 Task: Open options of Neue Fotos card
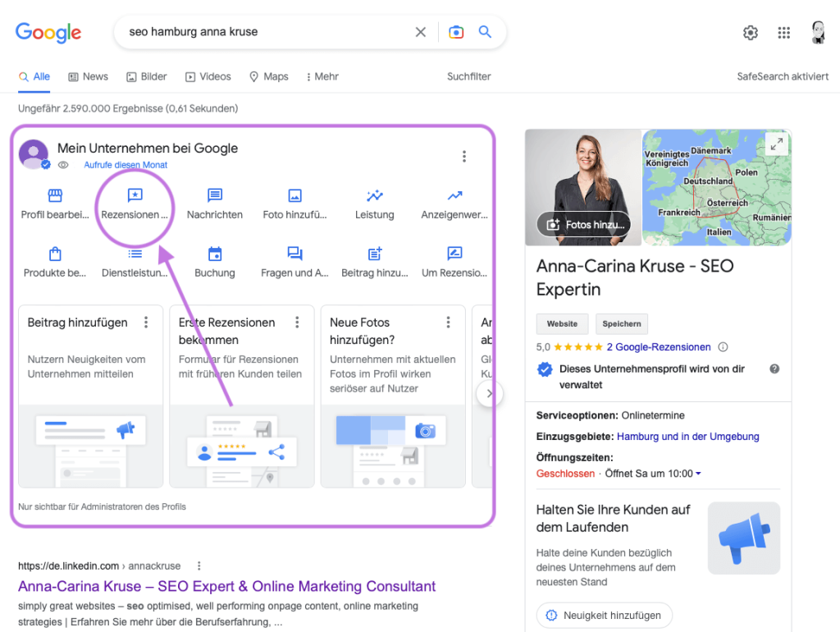(448, 323)
